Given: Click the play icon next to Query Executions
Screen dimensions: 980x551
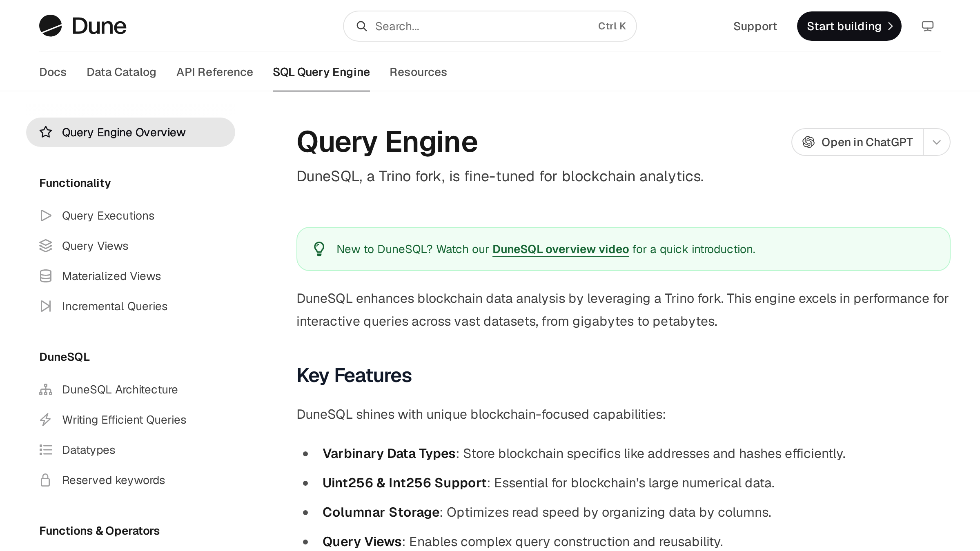Looking at the screenshot, I should [46, 216].
